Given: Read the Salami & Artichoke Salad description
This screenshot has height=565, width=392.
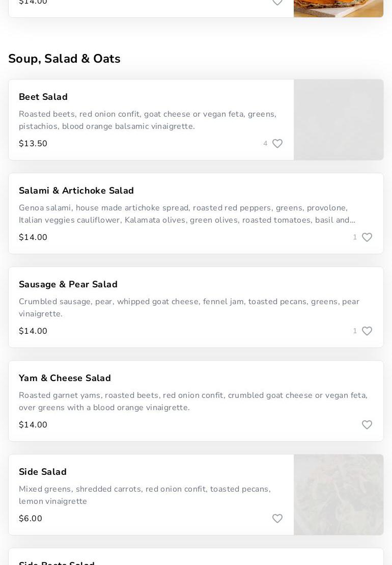Looking at the screenshot, I should tap(187, 214).
